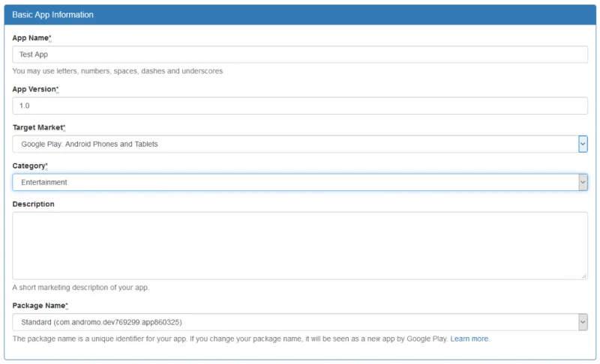The height and width of the screenshot is (364, 600).
Task: Click the 'Basic App Information' panel header
Action: tap(299, 15)
